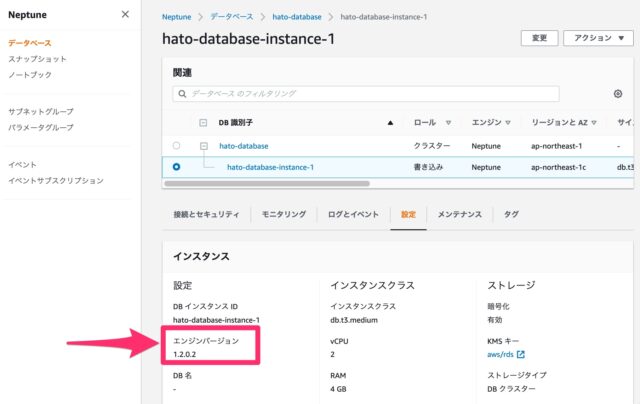This screenshot has width=640, height=404.
Task: Focus the データベース のフィルタリング search field
Action: pos(366,94)
